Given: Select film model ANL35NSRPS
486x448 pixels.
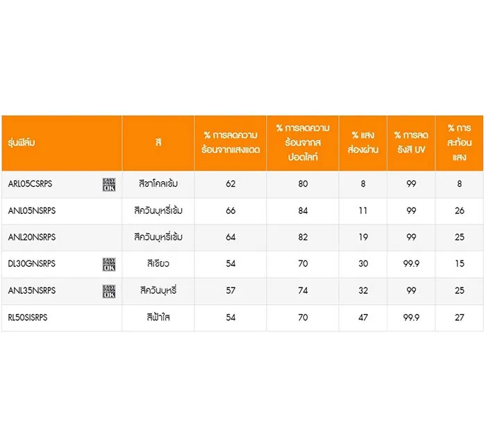Looking at the screenshot, I should coord(32,291).
